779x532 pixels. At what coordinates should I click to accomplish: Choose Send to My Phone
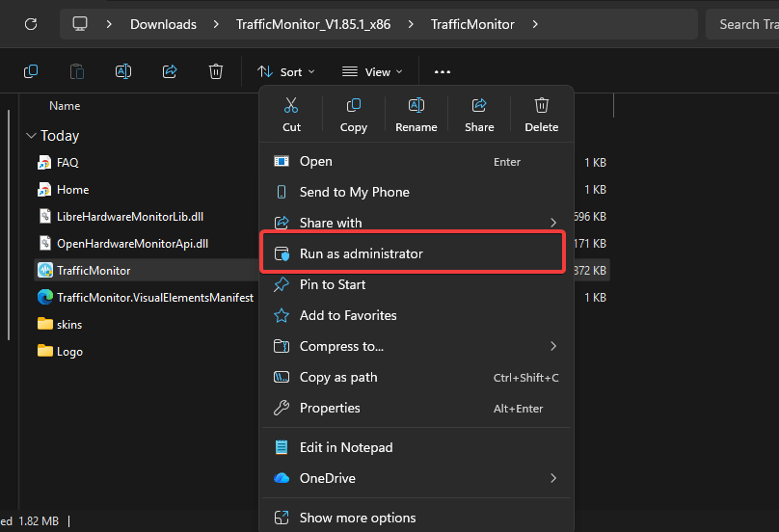click(354, 192)
